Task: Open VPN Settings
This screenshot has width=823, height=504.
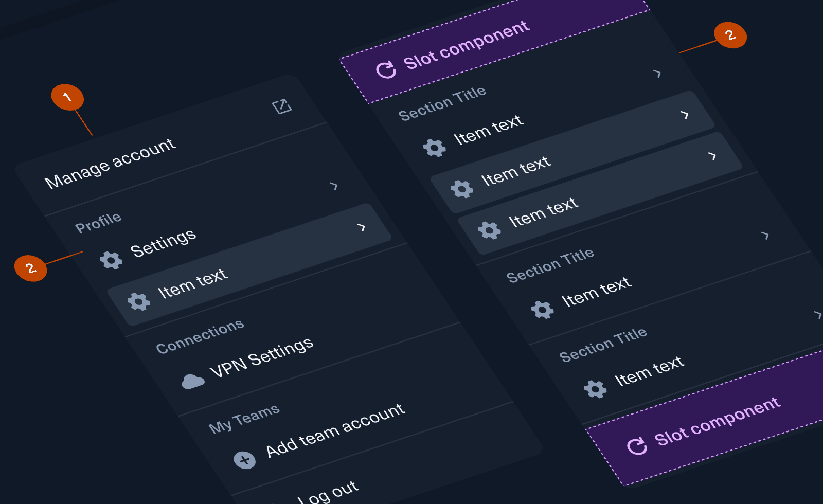Action: point(261,357)
